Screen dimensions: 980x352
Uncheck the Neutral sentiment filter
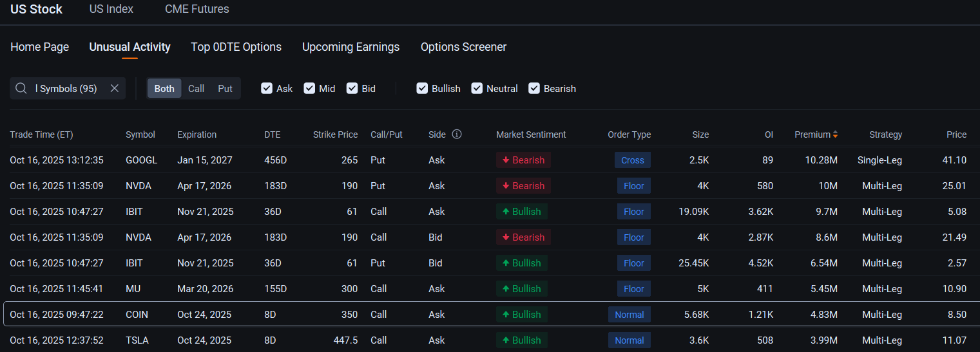point(477,89)
